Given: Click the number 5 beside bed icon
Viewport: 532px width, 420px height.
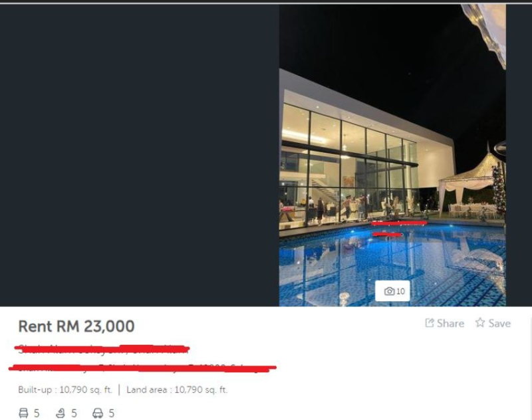Looking at the screenshot, I should click(x=37, y=413).
